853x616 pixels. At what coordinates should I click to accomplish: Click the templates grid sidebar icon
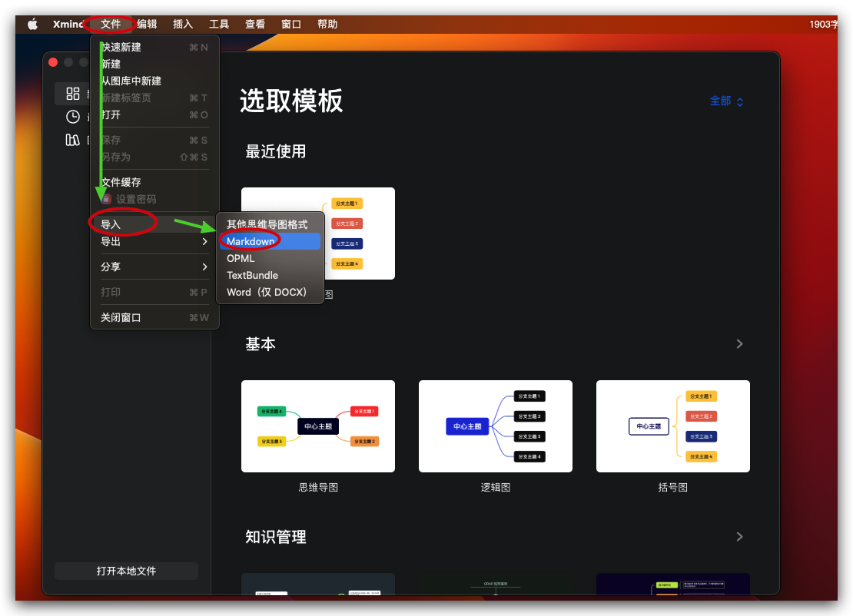[x=73, y=94]
